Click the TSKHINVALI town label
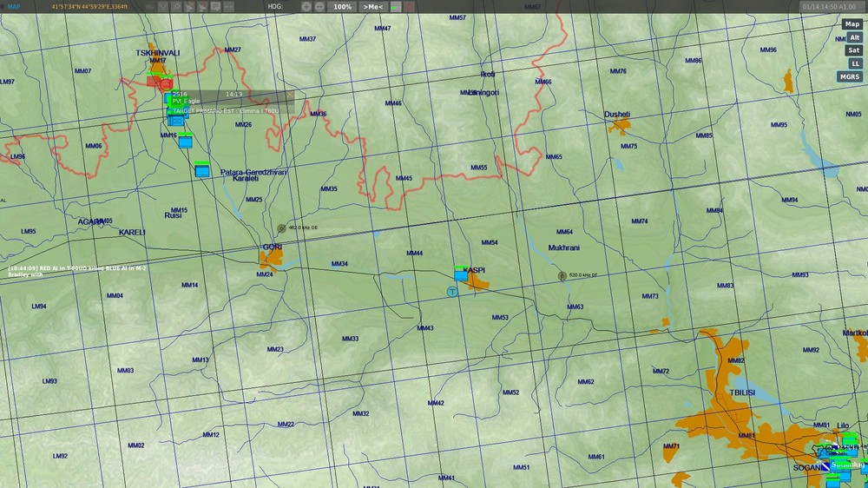Viewport: 868px width, 488px height. pos(158,53)
